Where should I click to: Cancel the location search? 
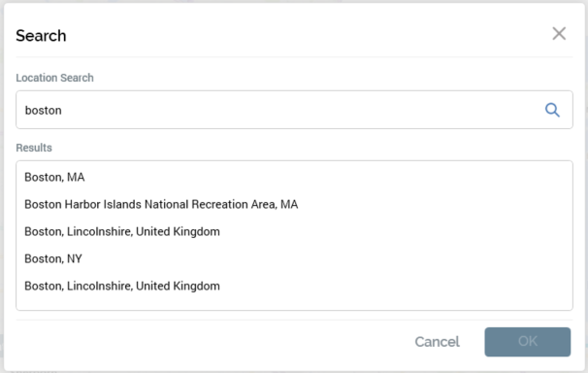point(437,342)
